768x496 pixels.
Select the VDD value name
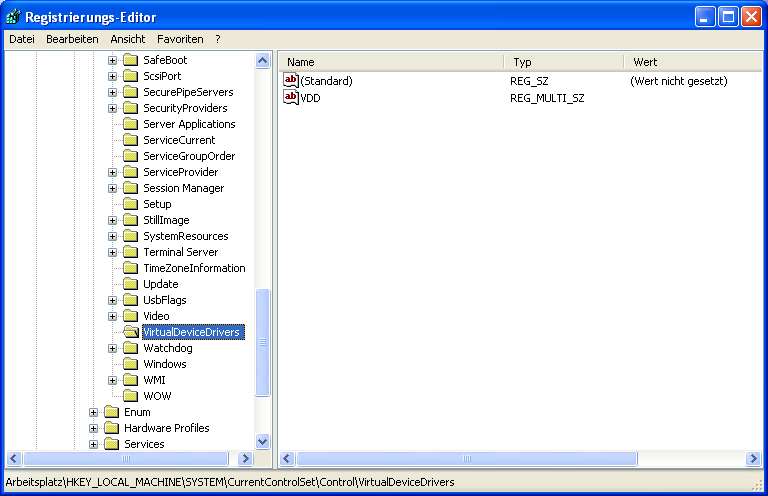point(311,98)
